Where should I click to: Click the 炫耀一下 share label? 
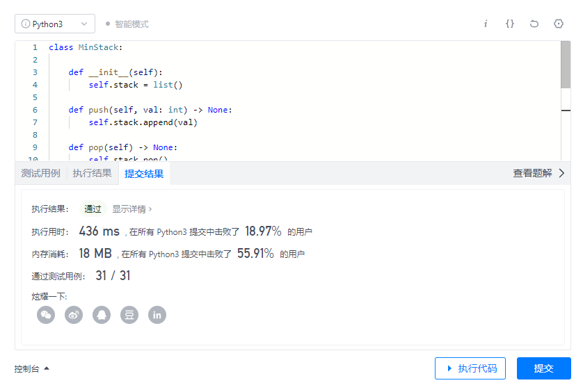(x=49, y=297)
